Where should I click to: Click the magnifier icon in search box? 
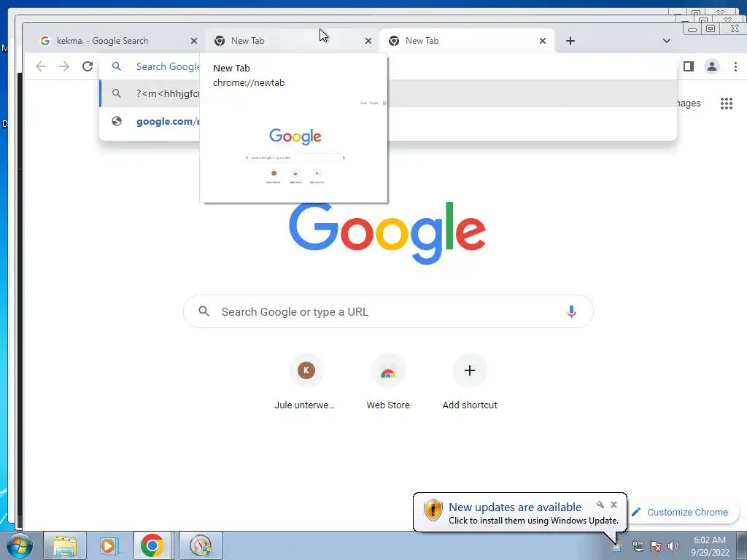click(204, 311)
